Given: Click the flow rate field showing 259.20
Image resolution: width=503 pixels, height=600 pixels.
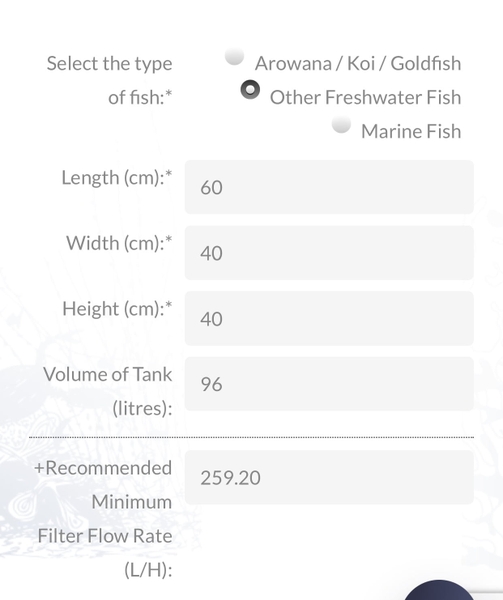Looking at the screenshot, I should click(x=329, y=478).
